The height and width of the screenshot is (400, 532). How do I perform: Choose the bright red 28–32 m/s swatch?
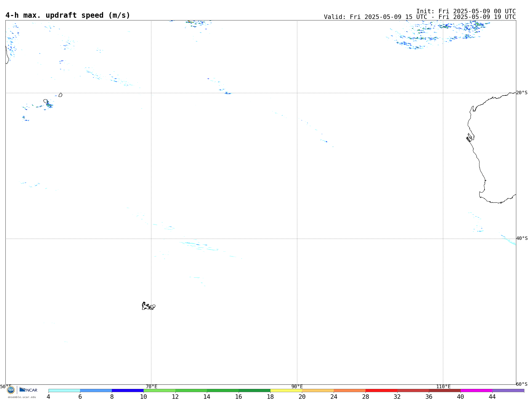pos(381,391)
